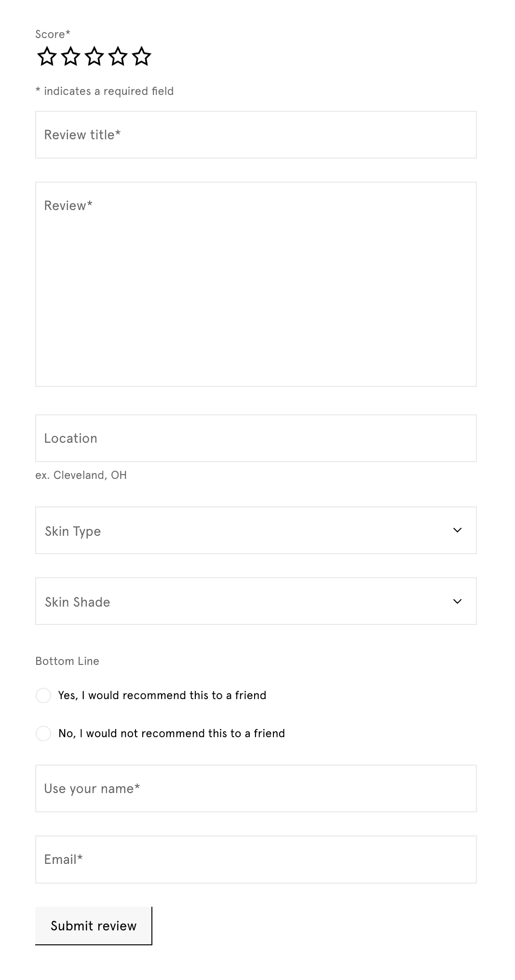The width and height of the screenshot is (515, 980).
Task: Click the 'Yes, I would recommend' label text
Action: tap(162, 695)
